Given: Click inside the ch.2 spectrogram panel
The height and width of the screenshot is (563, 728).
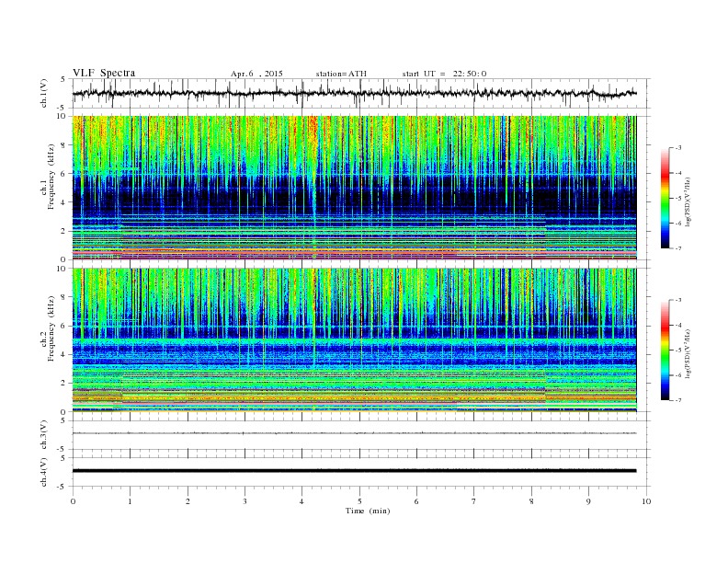Looking at the screenshot, I should (x=354, y=340).
